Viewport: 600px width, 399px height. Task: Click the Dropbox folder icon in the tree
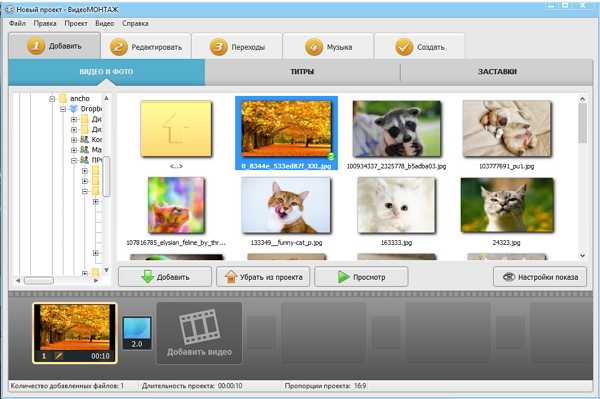click(73, 109)
